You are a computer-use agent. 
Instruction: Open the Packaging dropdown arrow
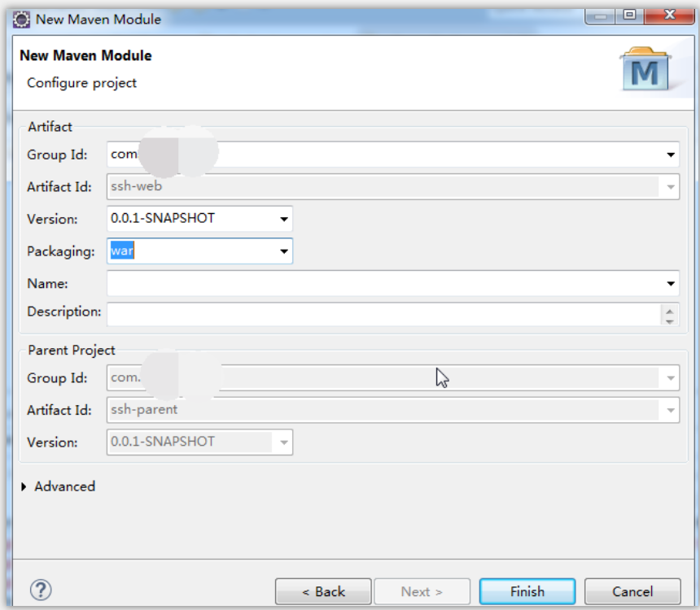coord(284,251)
